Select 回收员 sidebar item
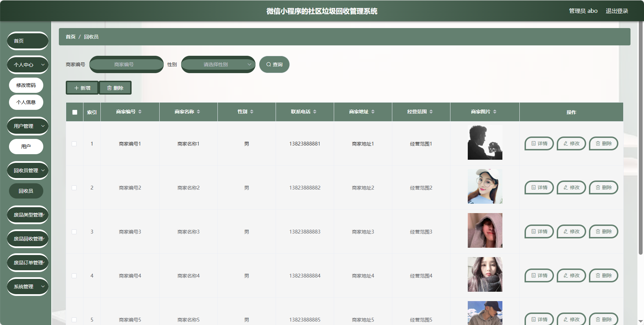Viewport: 644px width, 325px height. [26, 191]
